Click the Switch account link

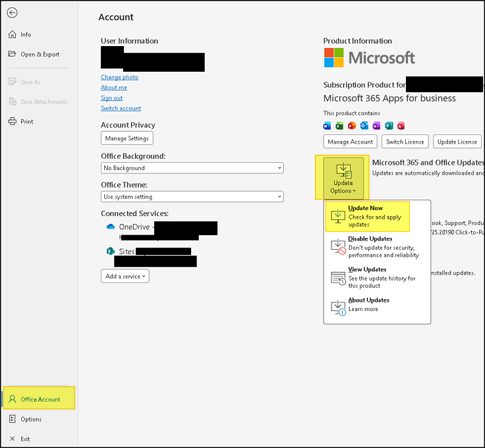(121, 108)
